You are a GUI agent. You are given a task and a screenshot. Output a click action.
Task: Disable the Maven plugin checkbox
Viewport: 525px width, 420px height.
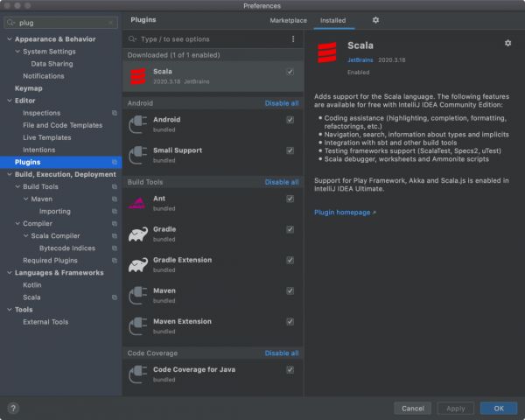(290, 290)
